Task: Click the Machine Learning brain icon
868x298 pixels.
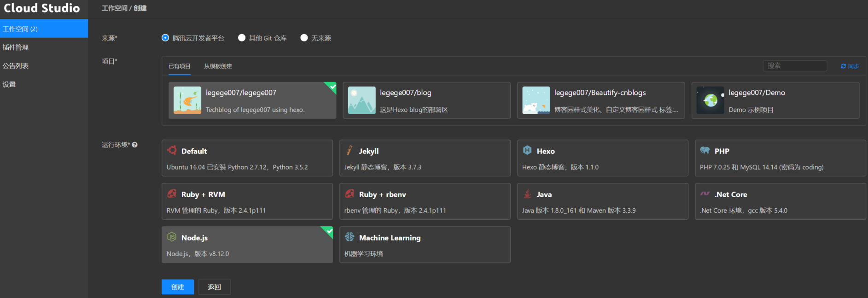Action: pyautogui.click(x=350, y=237)
